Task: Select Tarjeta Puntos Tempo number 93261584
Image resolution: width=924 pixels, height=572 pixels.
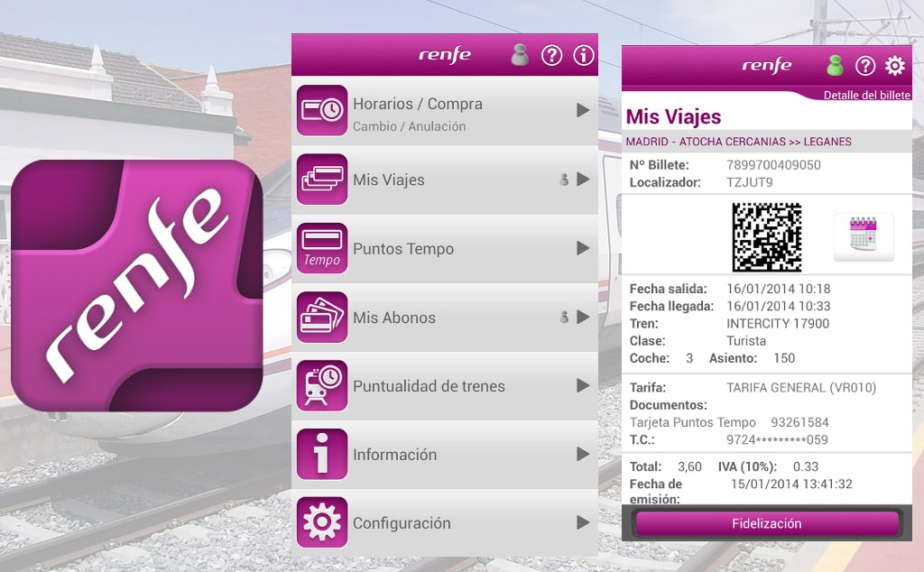Action: tap(799, 422)
